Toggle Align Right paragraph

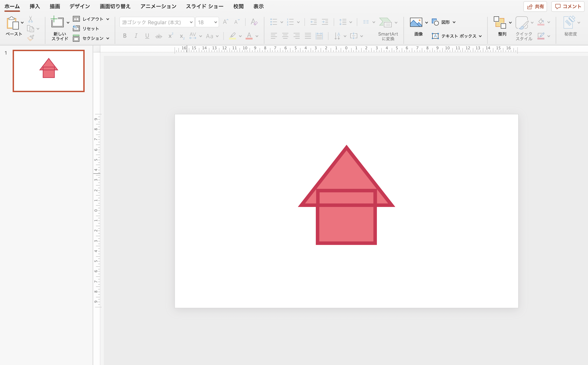pos(297,36)
